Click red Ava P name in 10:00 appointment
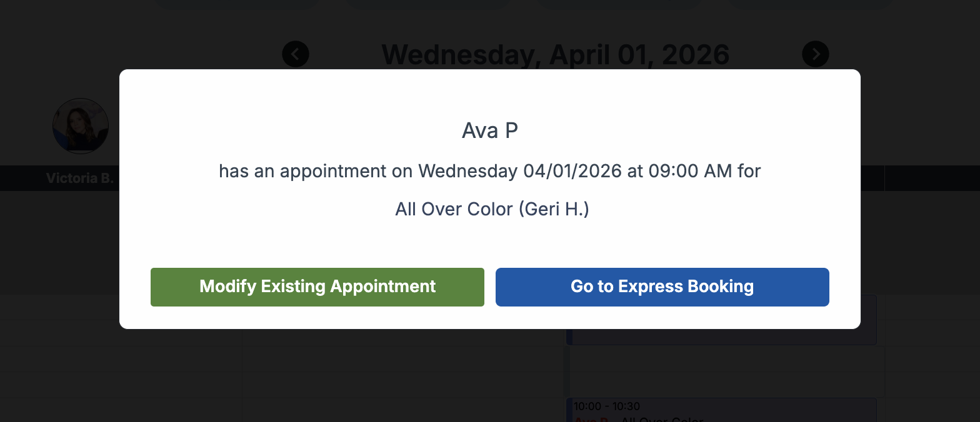The height and width of the screenshot is (422, 980). (591, 420)
